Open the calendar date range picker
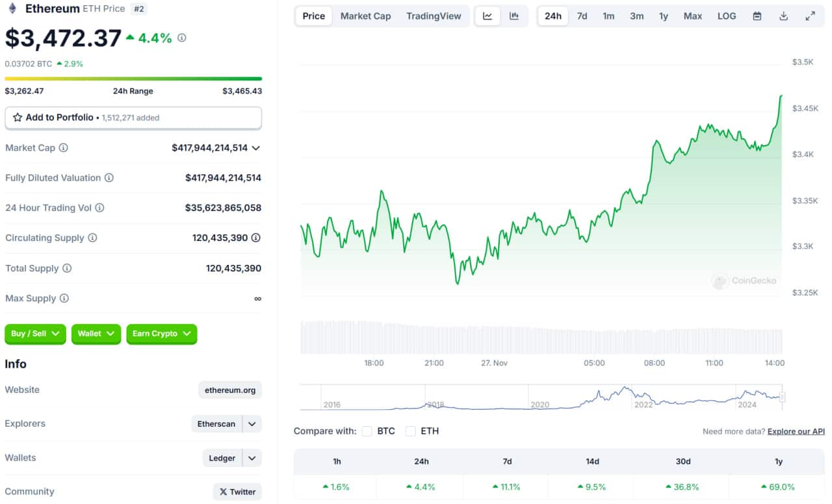The image size is (832, 504). (757, 16)
